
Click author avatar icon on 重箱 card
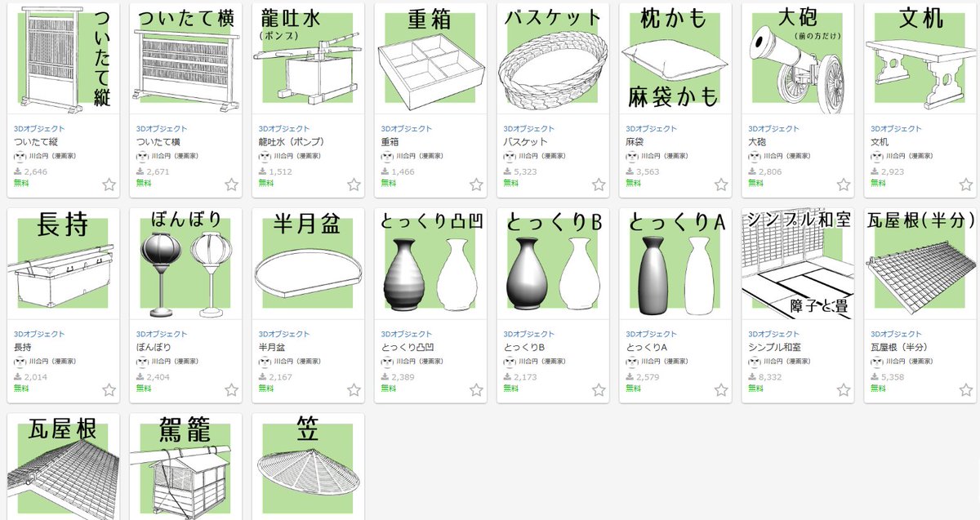[x=387, y=157]
